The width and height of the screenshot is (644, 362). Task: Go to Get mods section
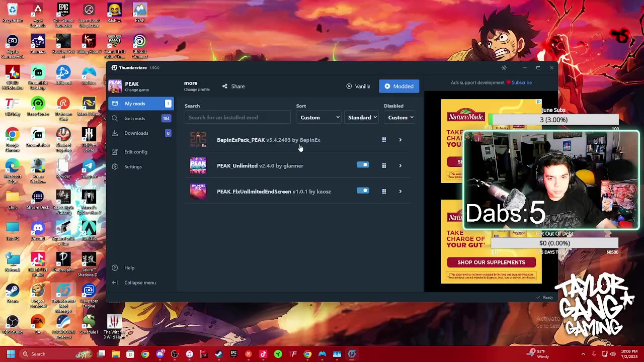(134, 118)
